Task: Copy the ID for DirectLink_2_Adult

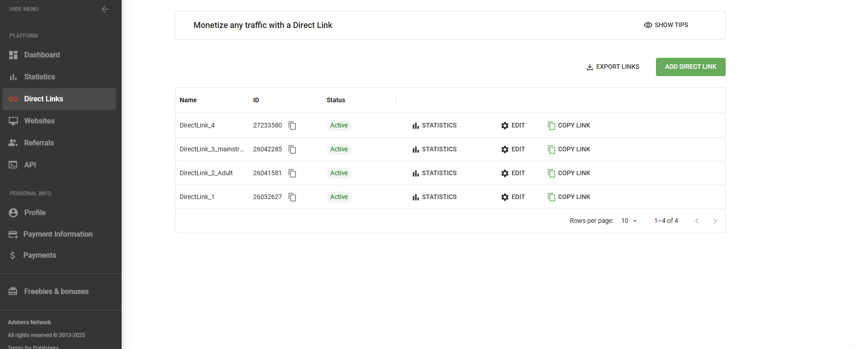Action: (x=292, y=173)
